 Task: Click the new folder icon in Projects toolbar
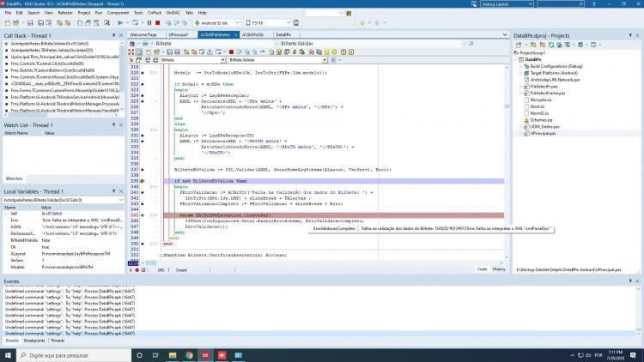coord(533,45)
